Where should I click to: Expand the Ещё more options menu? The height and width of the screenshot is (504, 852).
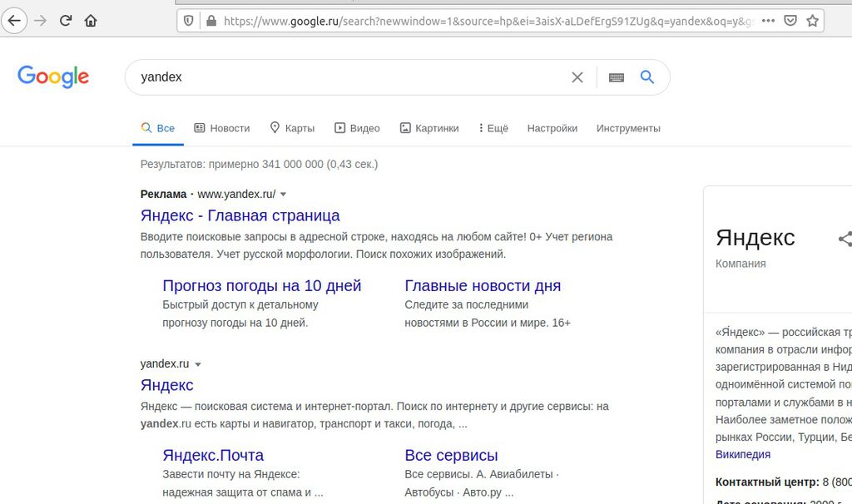[493, 128]
